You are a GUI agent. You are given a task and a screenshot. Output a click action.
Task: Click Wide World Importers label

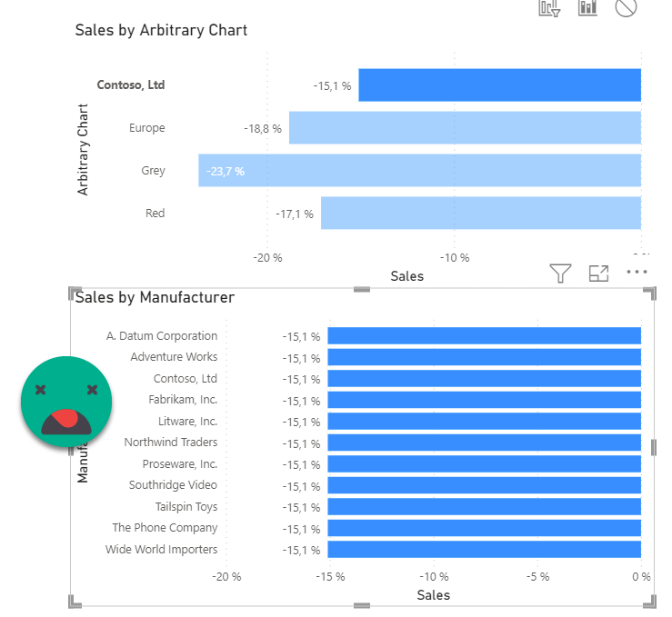coord(161,550)
